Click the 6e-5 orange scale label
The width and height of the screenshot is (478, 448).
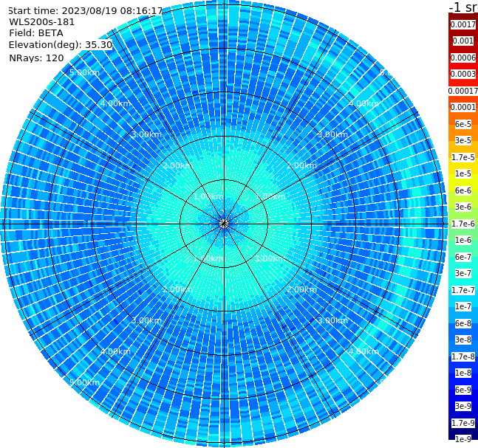tap(463, 124)
